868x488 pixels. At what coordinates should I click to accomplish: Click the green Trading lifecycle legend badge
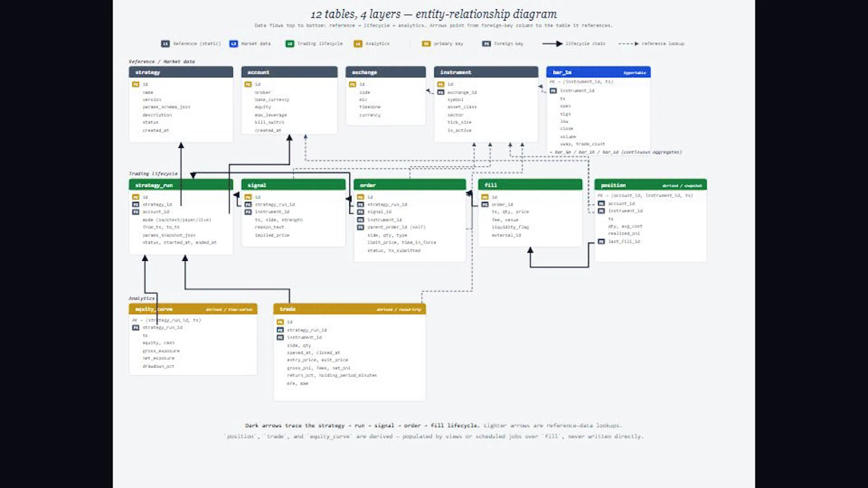(x=290, y=43)
